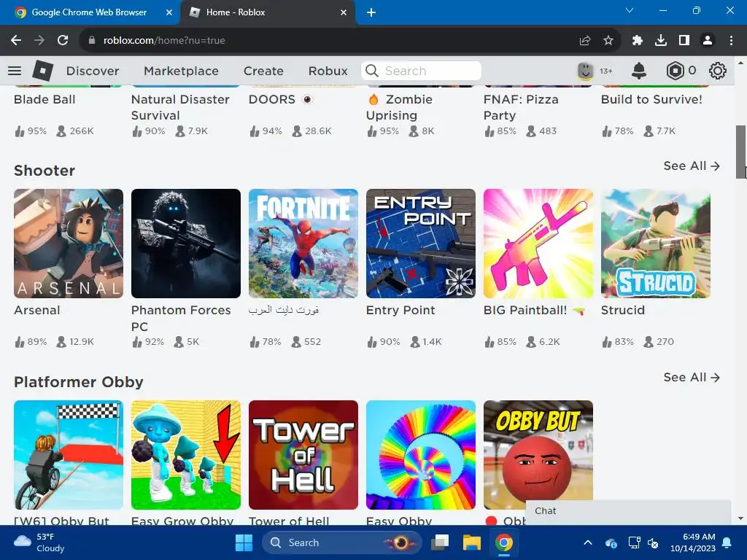Screen dimensions: 747x560
Task: Click See All for Shooter
Action: pyautogui.click(x=692, y=166)
